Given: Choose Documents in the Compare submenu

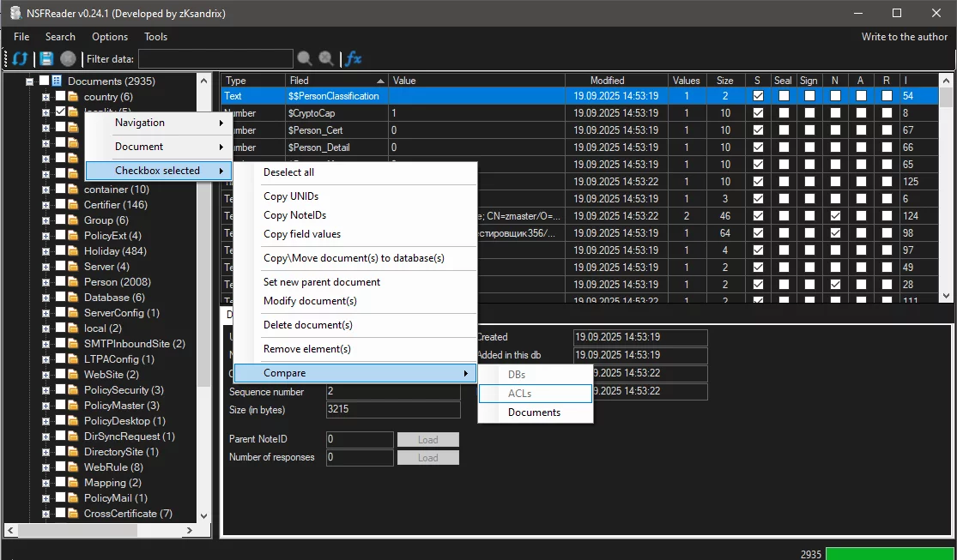Looking at the screenshot, I should (x=534, y=412).
